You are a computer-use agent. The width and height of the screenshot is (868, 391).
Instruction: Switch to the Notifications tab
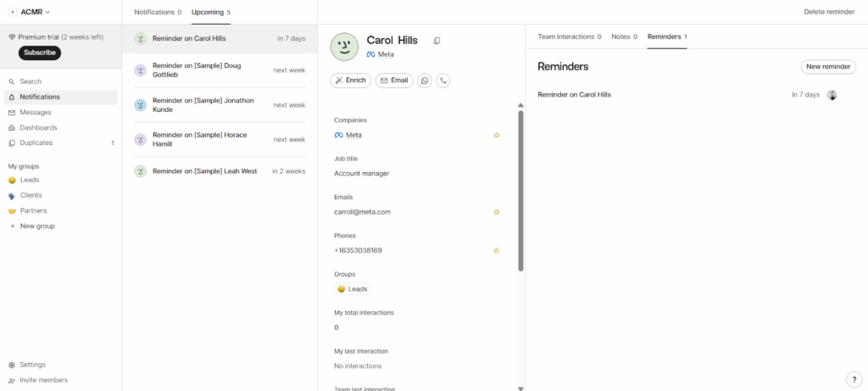[157, 12]
